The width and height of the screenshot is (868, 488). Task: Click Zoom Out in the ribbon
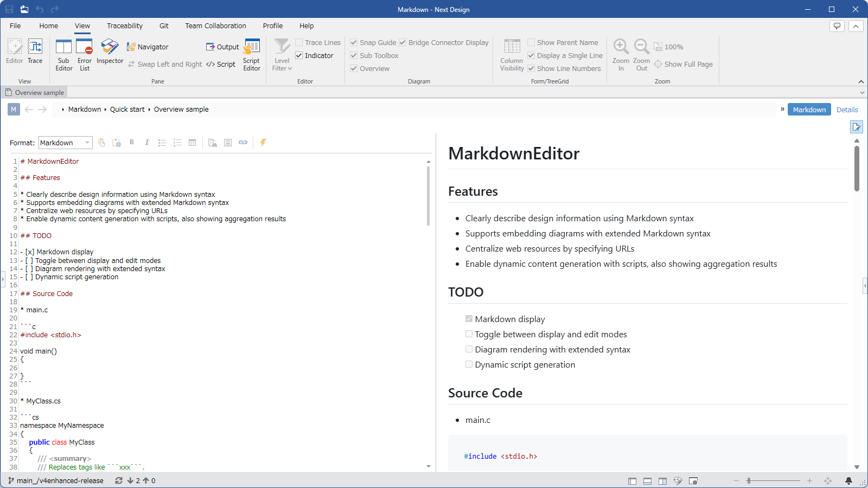(641, 55)
